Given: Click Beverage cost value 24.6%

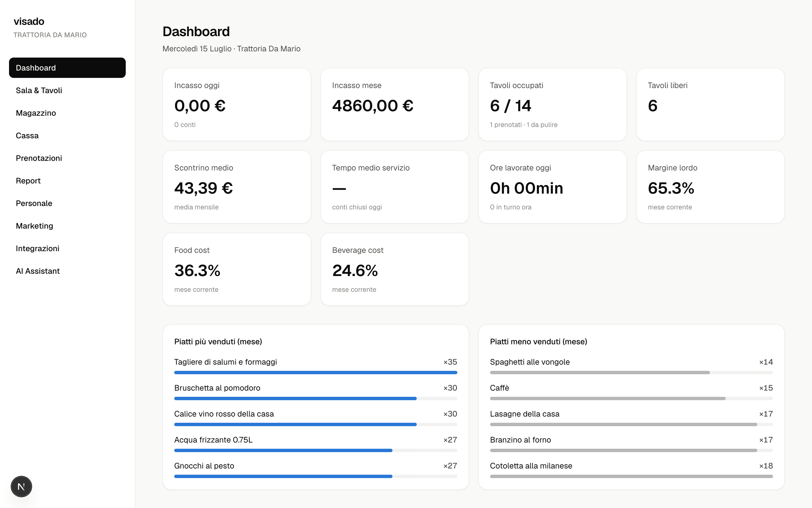Looking at the screenshot, I should 355,270.
